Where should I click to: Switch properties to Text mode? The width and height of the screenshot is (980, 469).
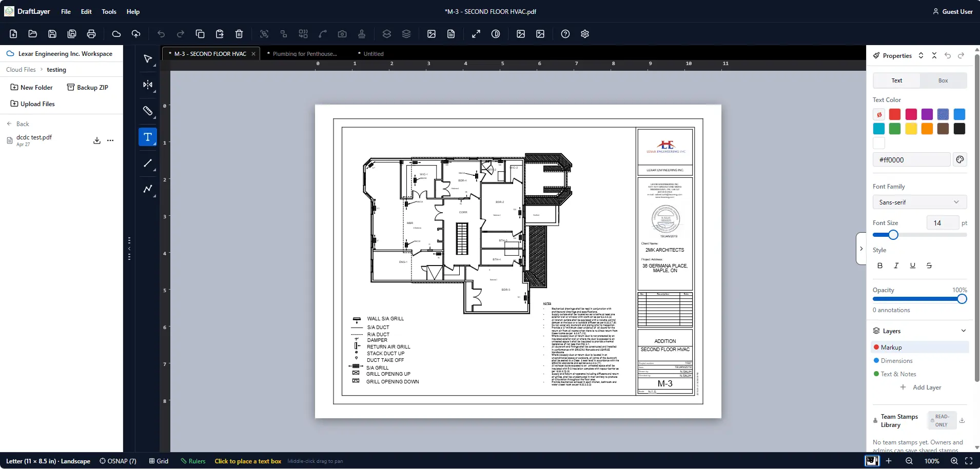[897, 80]
